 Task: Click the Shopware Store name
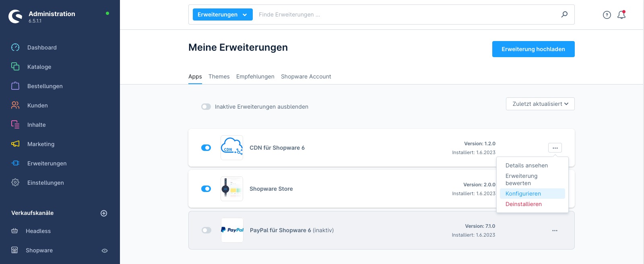[x=271, y=189]
